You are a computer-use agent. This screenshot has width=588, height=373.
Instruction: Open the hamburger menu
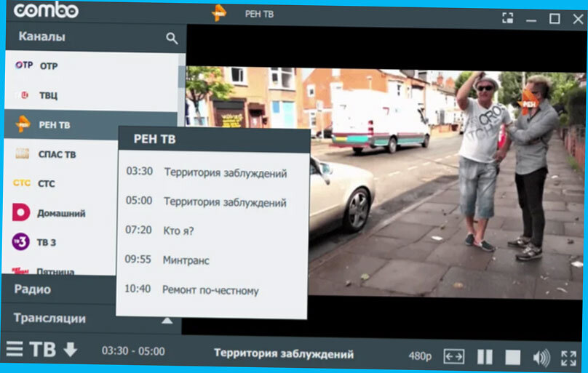(15, 349)
